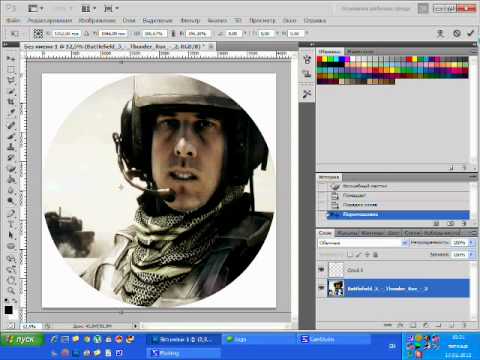Click the commit transform checkmark
The width and height of the screenshot is (480, 360).
click(470, 33)
